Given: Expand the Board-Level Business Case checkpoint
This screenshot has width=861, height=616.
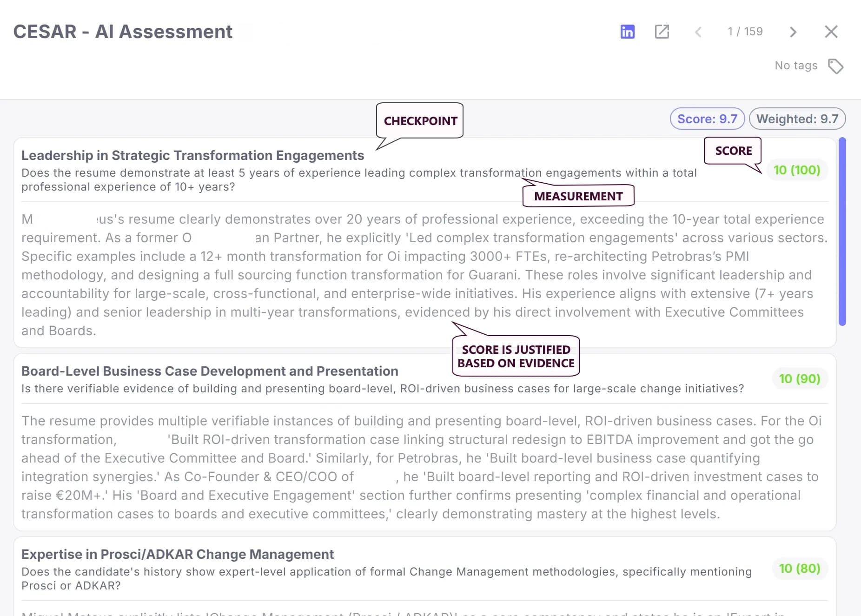Looking at the screenshot, I should tap(209, 371).
